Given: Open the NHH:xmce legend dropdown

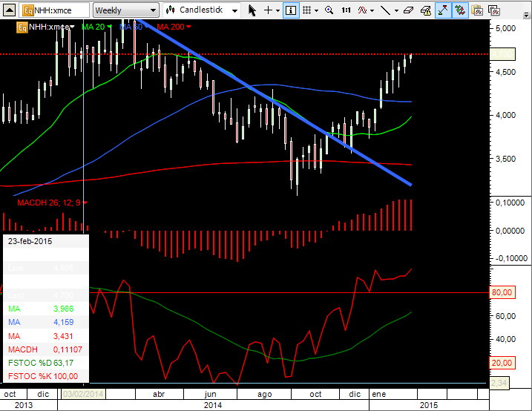Looking at the screenshot, I should (x=72, y=27).
